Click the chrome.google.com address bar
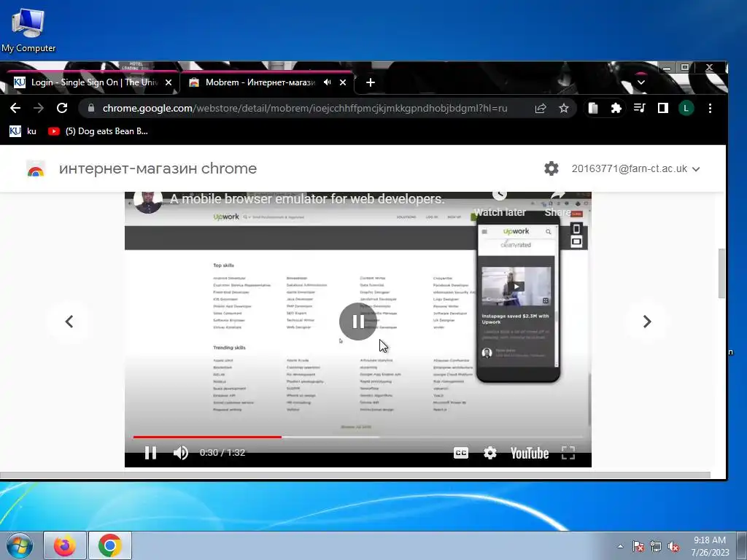The image size is (747, 560). point(305,108)
